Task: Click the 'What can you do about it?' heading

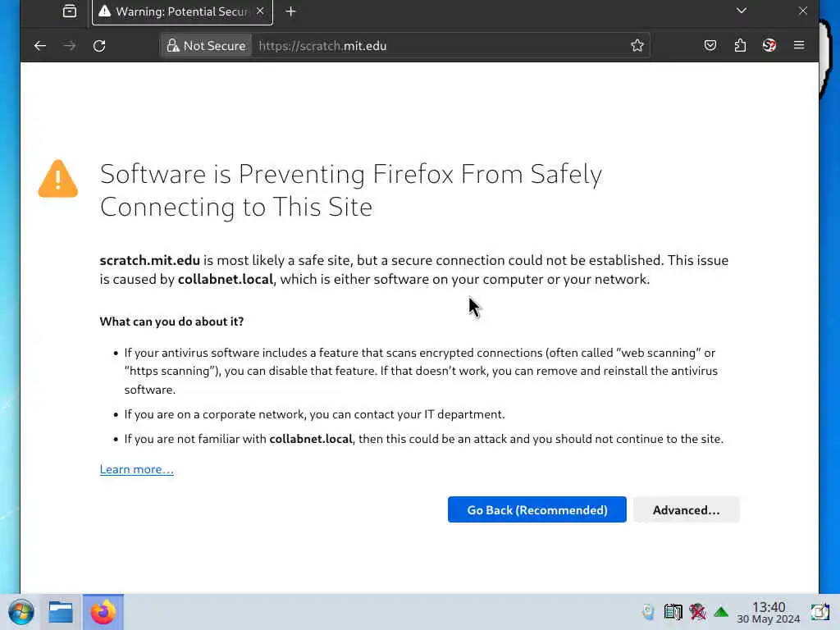Action: coord(171,322)
